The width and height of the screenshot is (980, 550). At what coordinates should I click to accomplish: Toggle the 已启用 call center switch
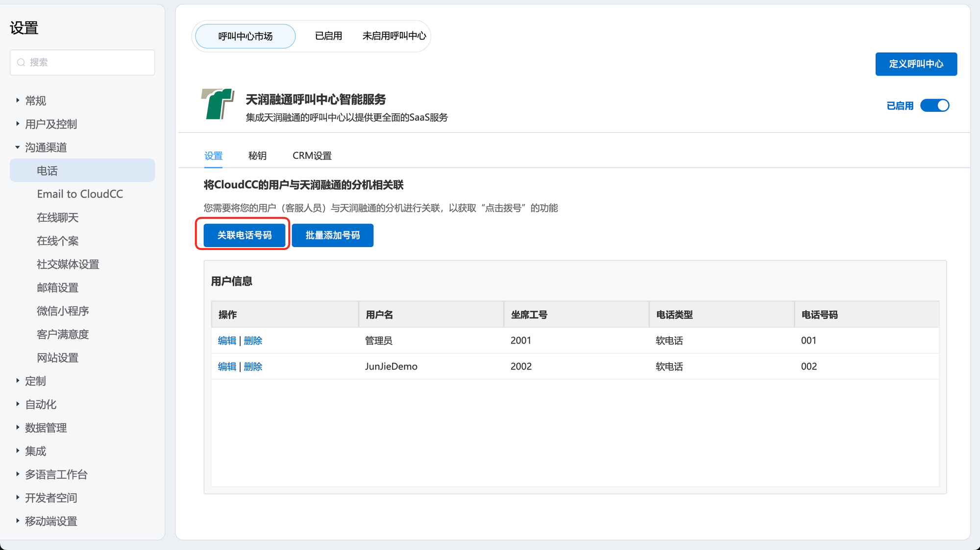click(x=934, y=105)
